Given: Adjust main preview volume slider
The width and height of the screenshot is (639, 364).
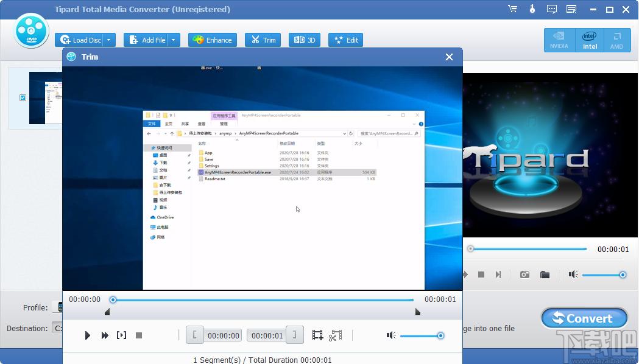Looking at the screenshot, I should 604,275.
